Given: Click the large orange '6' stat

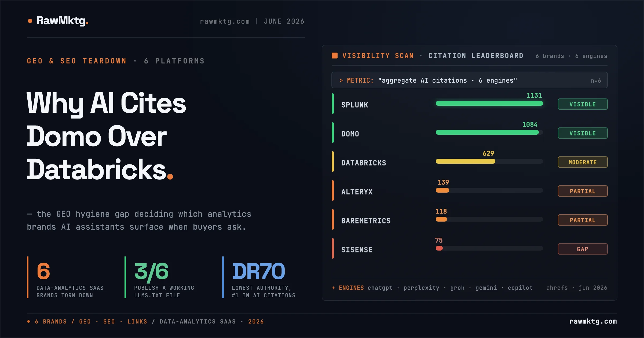Looking at the screenshot, I should point(43,271).
